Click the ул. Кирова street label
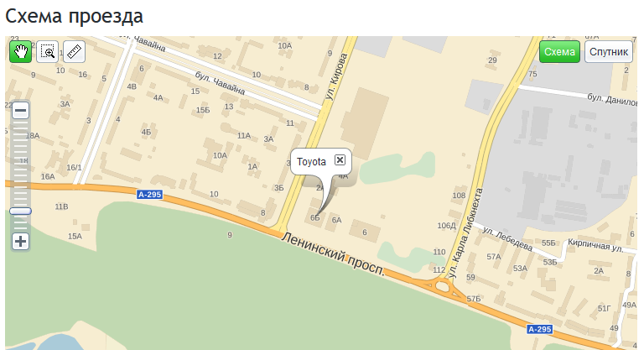This screenshot has height=350, width=644. click(336, 76)
